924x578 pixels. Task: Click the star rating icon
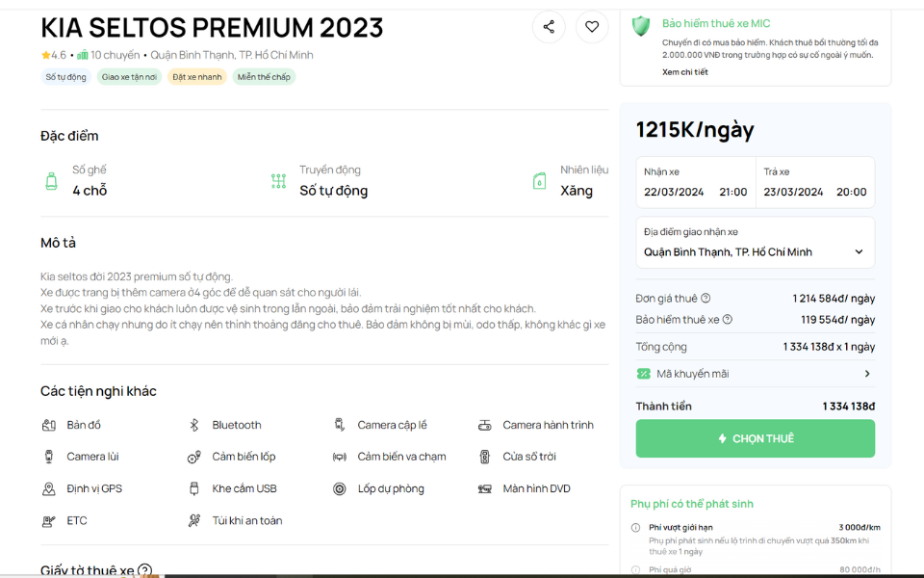point(45,55)
